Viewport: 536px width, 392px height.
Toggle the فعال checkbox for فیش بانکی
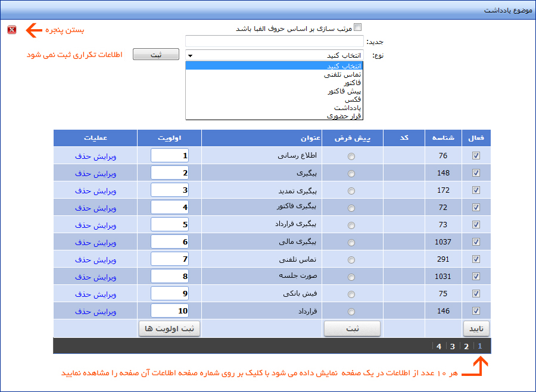(476, 294)
